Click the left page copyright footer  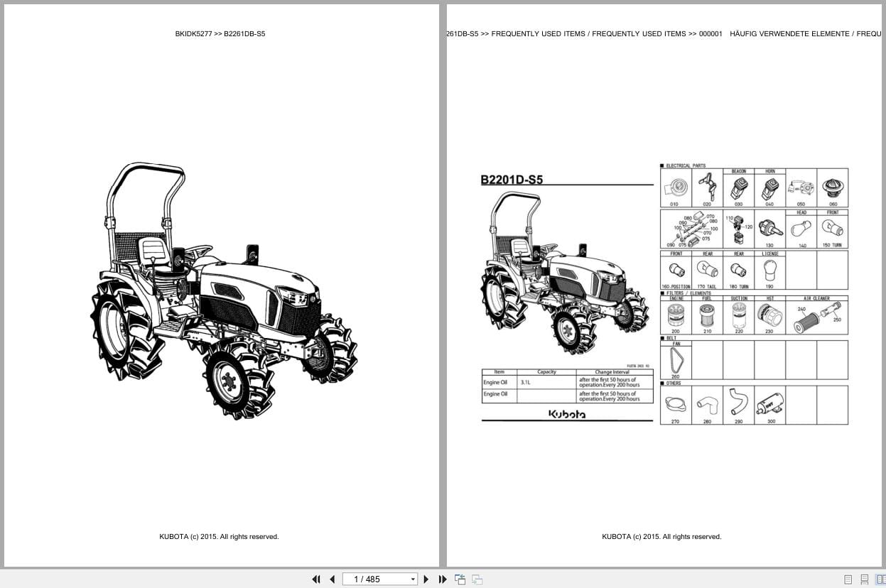tap(219, 537)
